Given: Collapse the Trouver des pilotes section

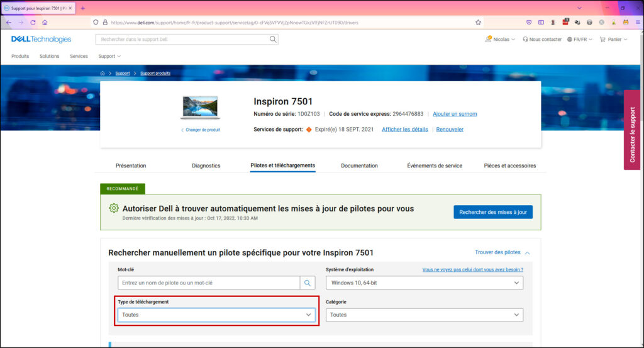Looking at the screenshot, I should coord(502,252).
